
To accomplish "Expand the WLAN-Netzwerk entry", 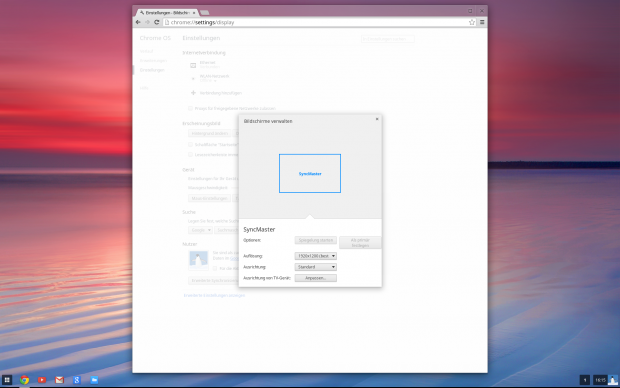I will (x=214, y=78).
